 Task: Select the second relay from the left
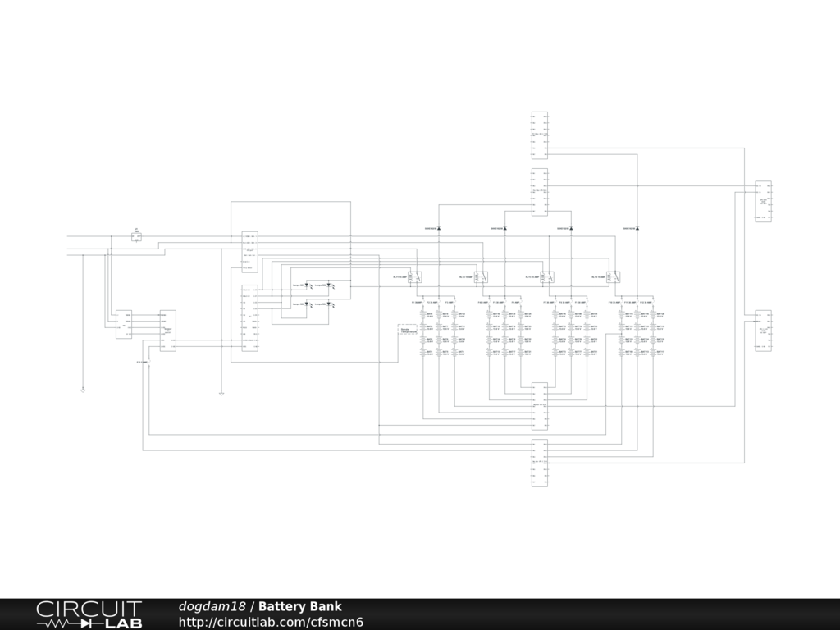point(482,277)
